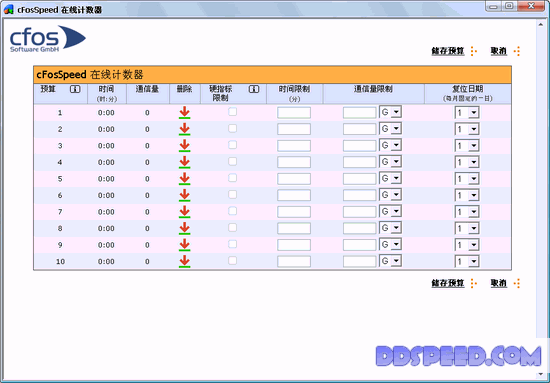Image resolution: width=550 pixels, height=383 pixels.
Task: Click the delete arrow for budget 2
Action: point(185,129)
